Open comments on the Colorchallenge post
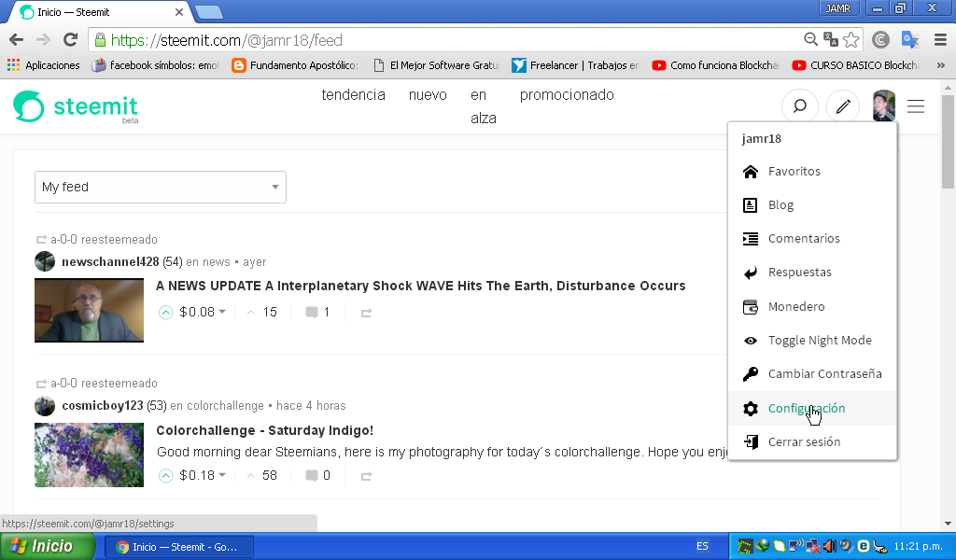Screen dimensions: 956x560 click(x=317, y=476)
